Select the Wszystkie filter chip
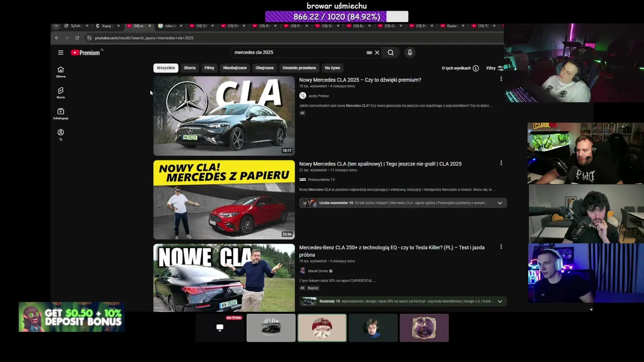644x362 pixels. tap(166, 68)
